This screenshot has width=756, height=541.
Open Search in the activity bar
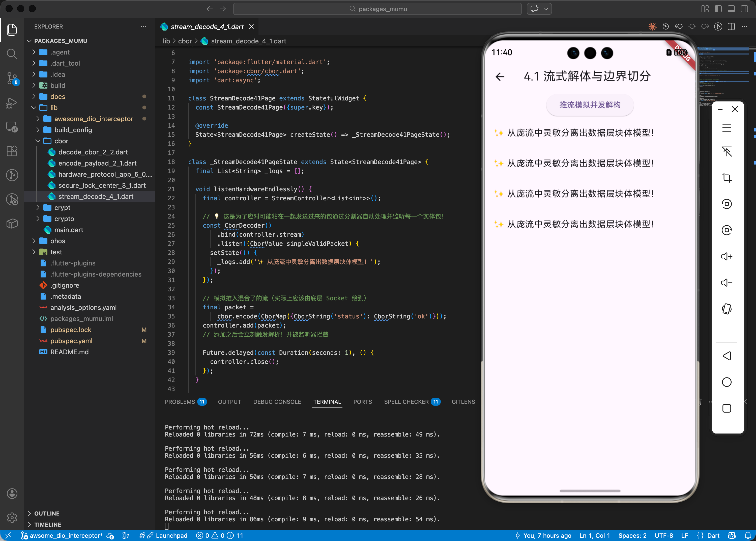[x=12, y=54]
